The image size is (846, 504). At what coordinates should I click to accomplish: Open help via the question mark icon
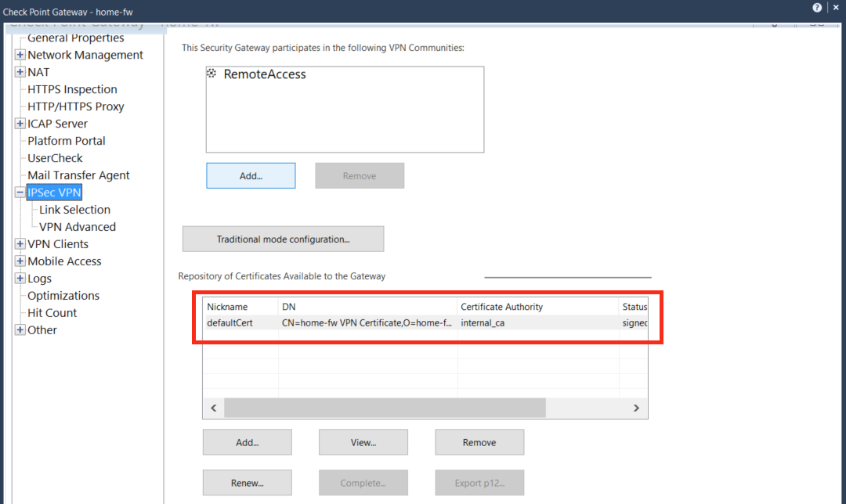pyautogui.click(x=817, y=7)
